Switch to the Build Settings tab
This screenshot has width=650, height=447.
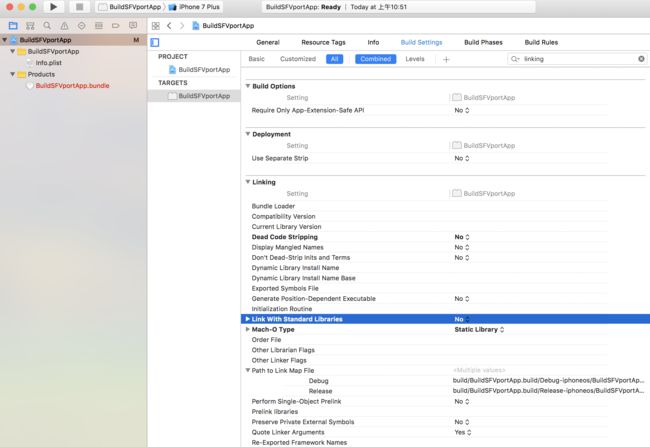pos(421,42)
